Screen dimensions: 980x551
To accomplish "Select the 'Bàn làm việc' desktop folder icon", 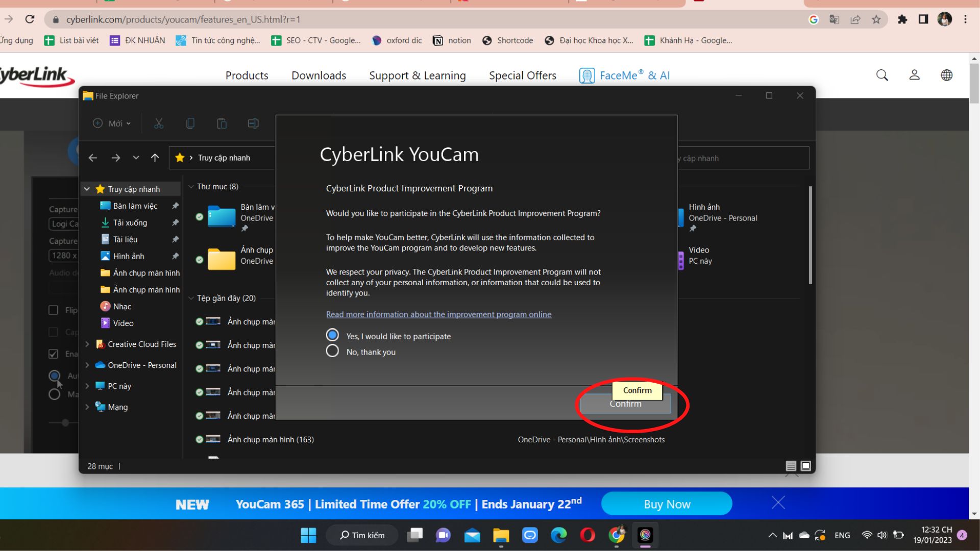I will (222, 216).
